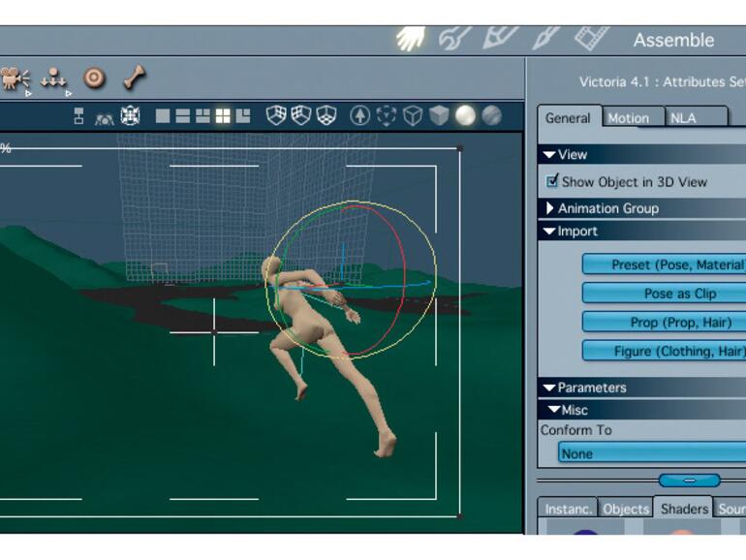Collapse the Misc subsection
Screen dimensions: 746x560
pos(554,409)
